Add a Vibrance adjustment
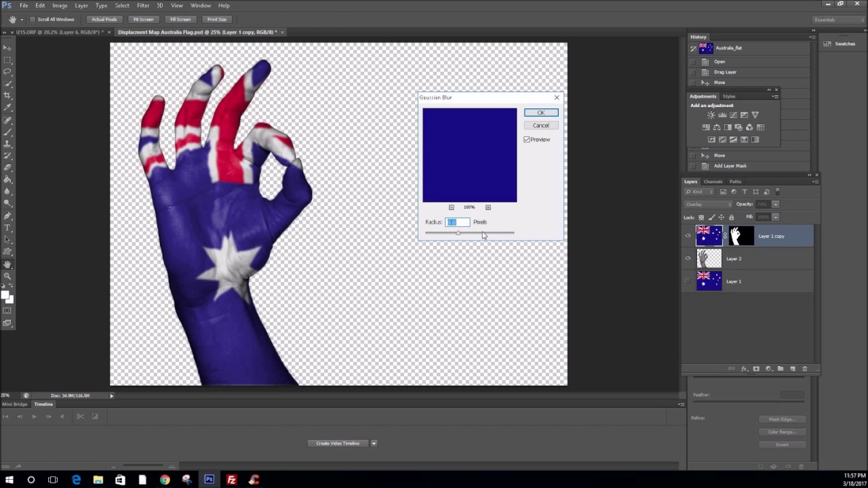The image size is (868, 488). click(755, 115)
